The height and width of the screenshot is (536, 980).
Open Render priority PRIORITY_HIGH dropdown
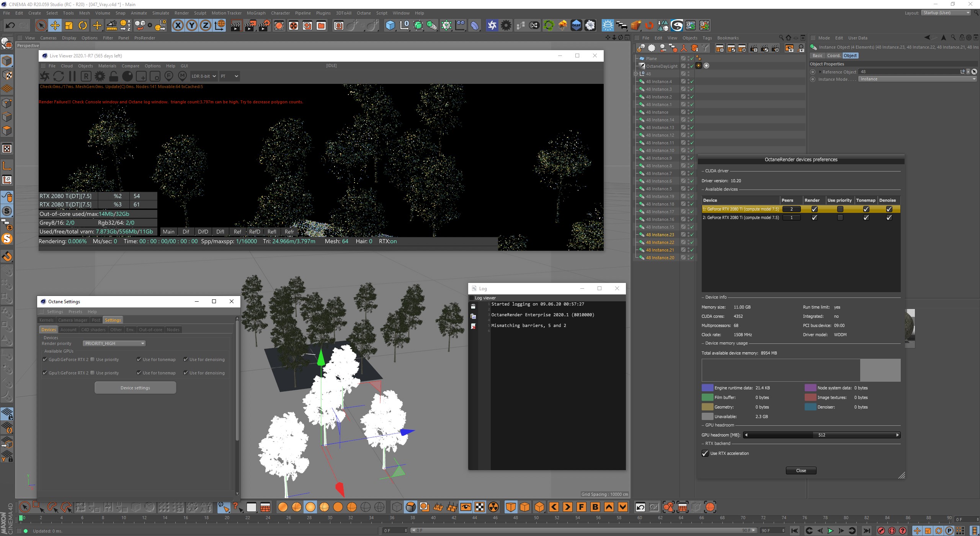[114, 343]
